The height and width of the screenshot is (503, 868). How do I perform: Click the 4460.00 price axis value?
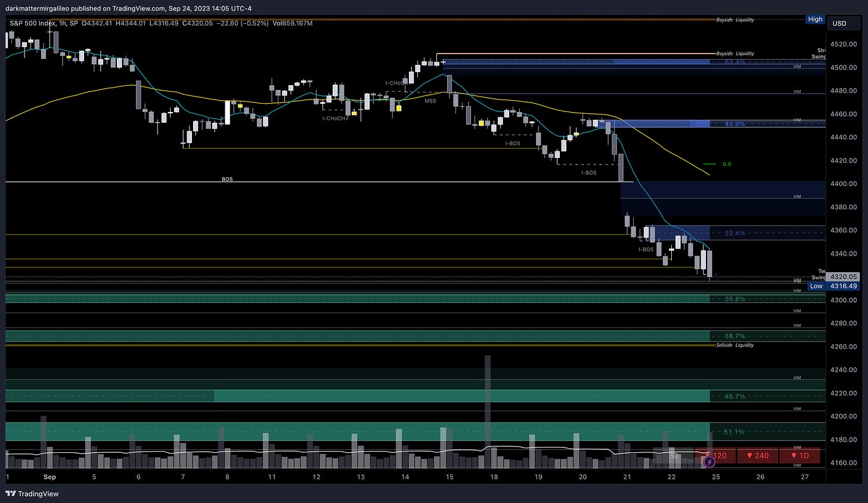tap(844, 114)
